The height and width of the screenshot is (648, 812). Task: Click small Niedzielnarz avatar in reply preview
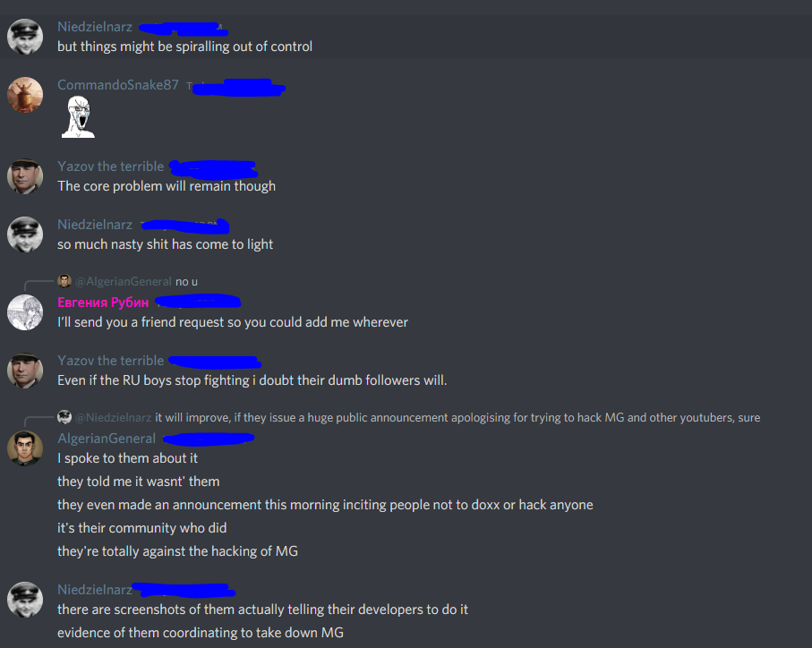click(64, 417)
